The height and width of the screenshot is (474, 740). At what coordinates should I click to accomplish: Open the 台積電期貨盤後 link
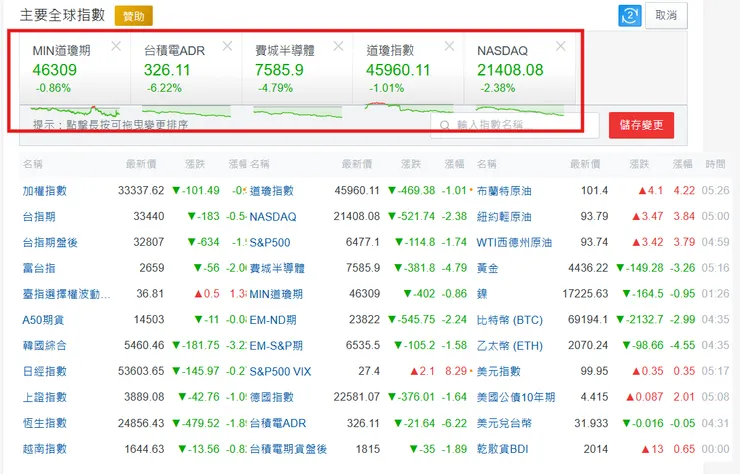point(288,449)
